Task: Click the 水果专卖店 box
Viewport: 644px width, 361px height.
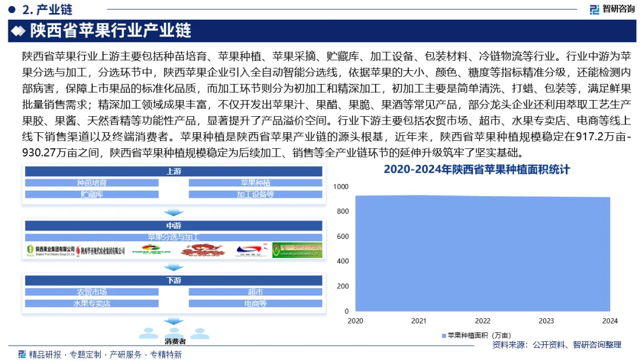Action: pos(92,304)
